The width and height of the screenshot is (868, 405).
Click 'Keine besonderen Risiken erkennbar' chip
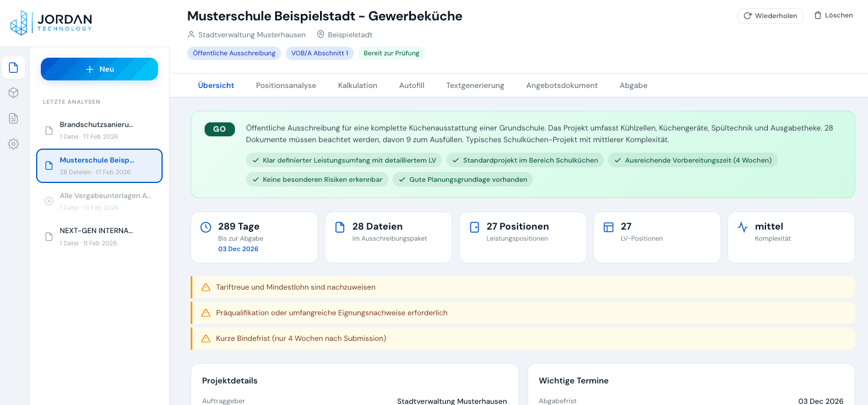317,179
